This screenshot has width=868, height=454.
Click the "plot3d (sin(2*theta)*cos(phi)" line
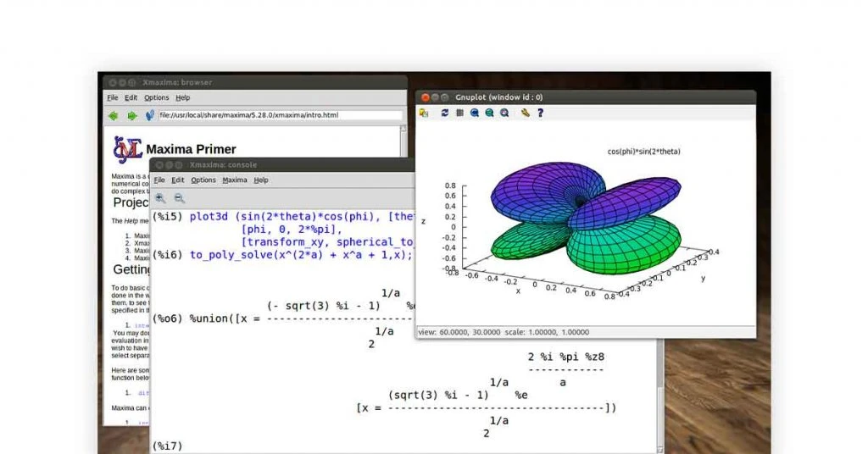[x=302, y=217]
